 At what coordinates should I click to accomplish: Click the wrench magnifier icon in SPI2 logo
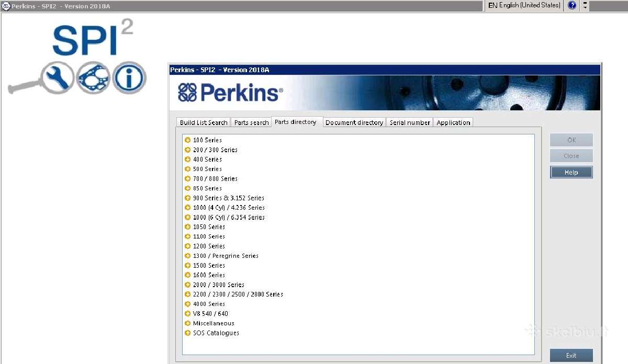tap(57, 78)
